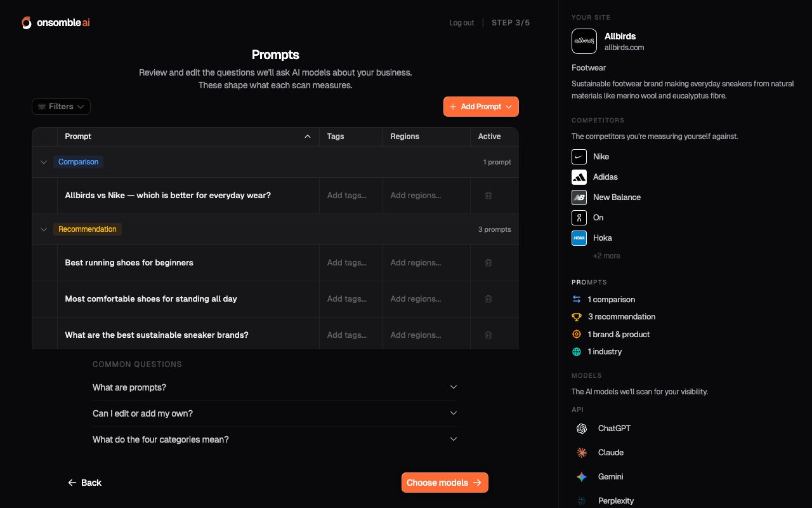
Task: Click the Comparison category tag
Action: [78, 162]
